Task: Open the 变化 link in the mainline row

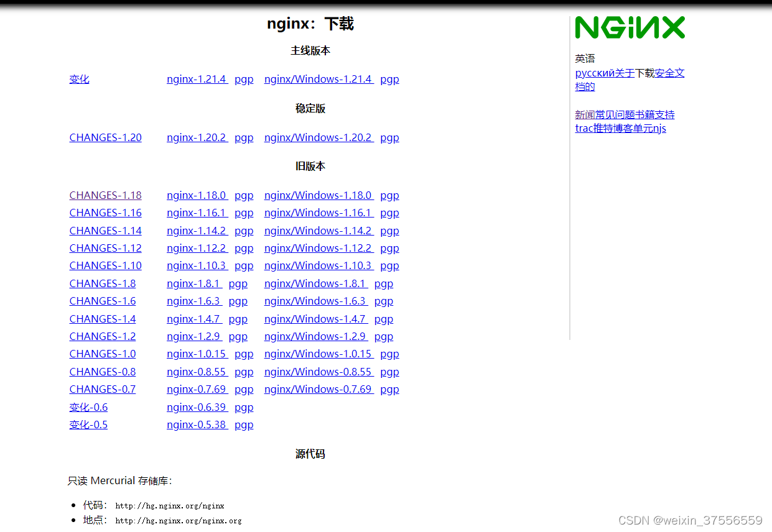Action: [x=79, y=79]
